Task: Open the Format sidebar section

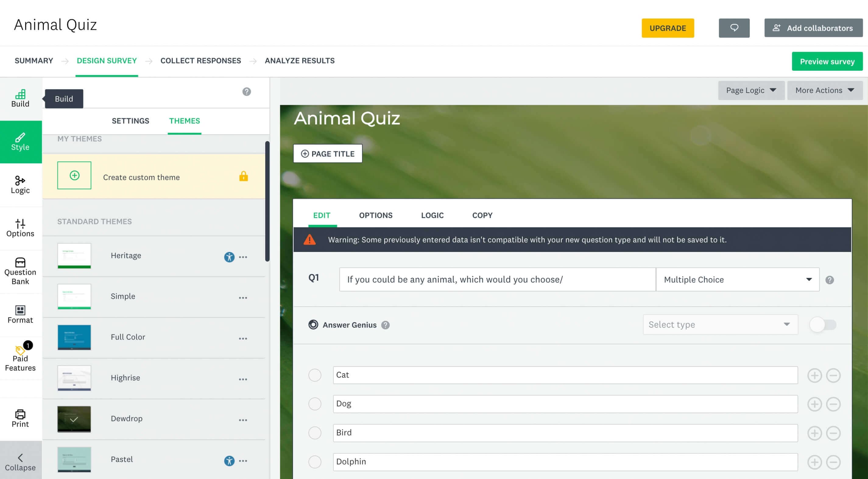Action: click(x=20, y=315)
